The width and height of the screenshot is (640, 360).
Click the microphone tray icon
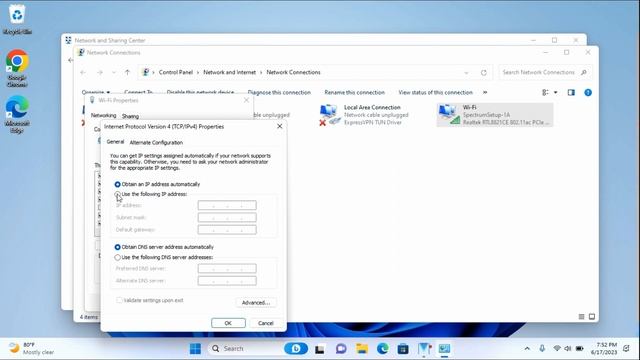pyautogui.click(x=542, y=349)
